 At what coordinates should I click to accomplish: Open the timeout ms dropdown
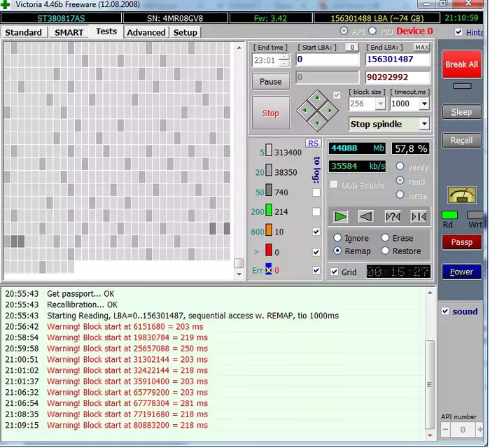click(424, 104)
